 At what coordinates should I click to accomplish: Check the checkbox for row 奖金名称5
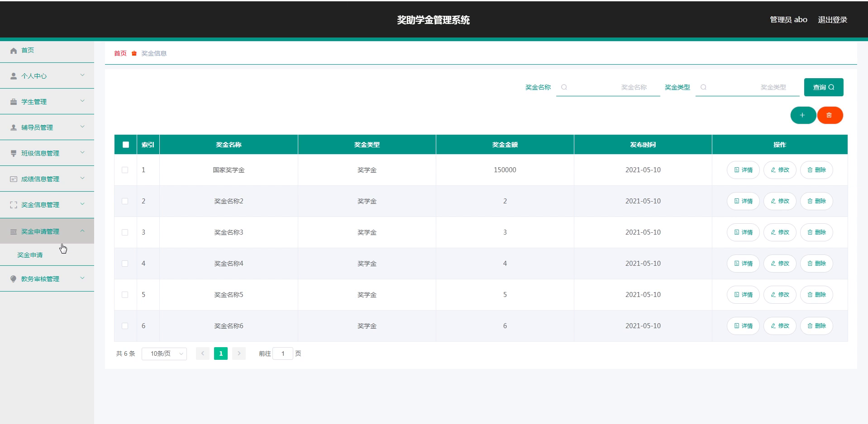125,295
